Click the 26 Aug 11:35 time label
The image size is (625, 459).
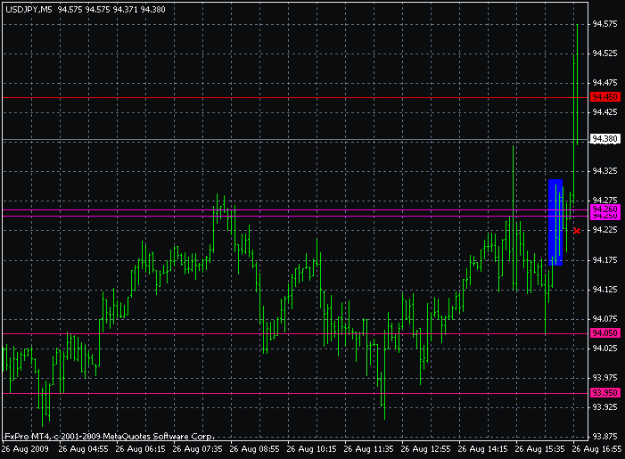pyautogui.click(x=368, y=449)
